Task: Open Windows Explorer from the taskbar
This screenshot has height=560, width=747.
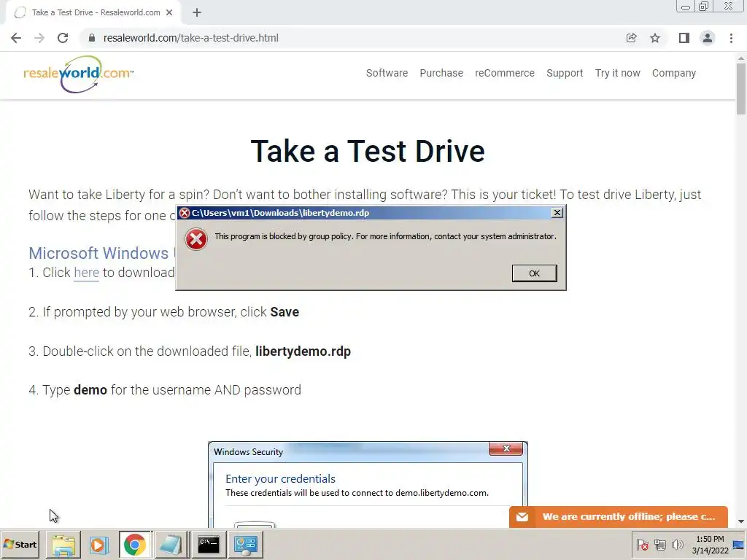Action: pos(63,544)
